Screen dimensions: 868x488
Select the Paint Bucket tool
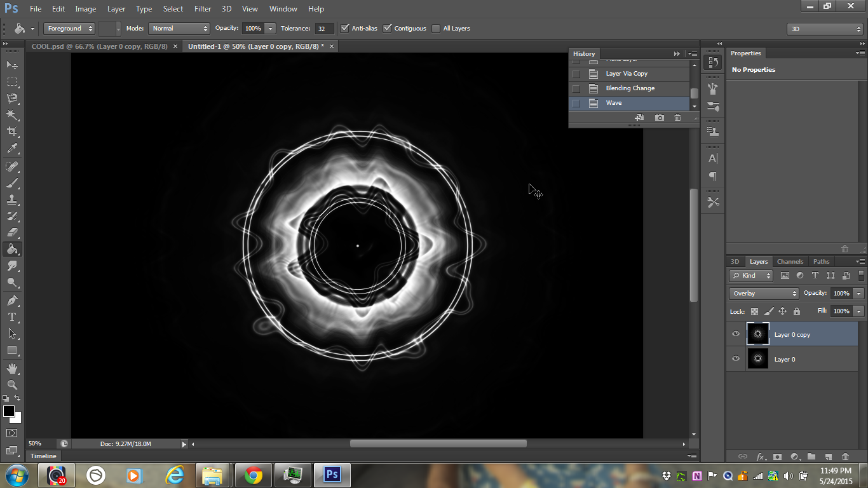pos(12,249)
